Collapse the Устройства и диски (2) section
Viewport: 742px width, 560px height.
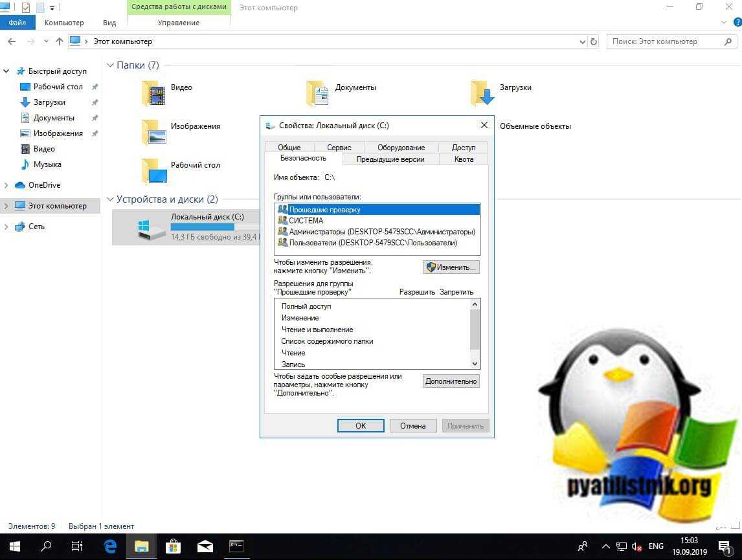coord(110,199)
